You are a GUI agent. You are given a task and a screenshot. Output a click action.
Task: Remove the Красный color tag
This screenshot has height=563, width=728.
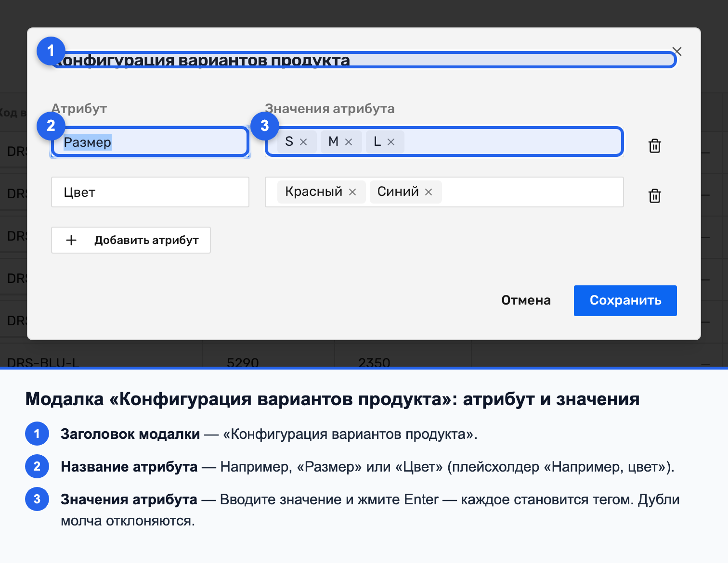tap(352, 192)
